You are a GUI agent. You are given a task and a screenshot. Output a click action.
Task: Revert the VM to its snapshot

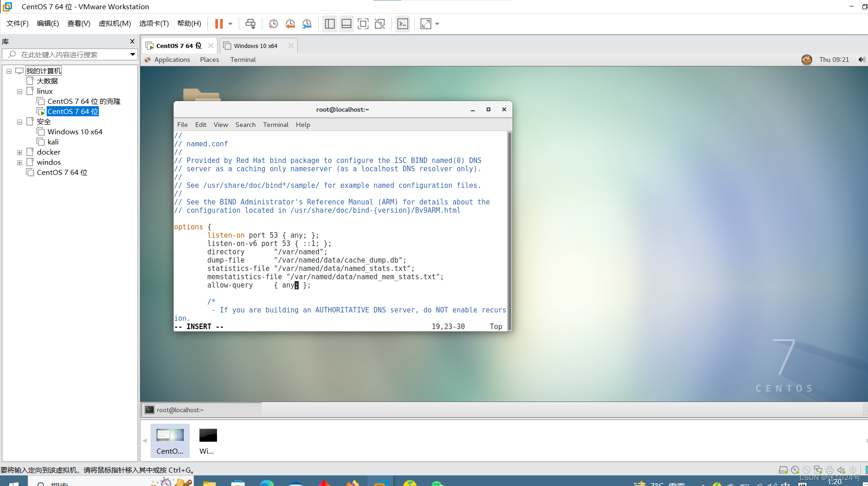(x=290, y=24)
